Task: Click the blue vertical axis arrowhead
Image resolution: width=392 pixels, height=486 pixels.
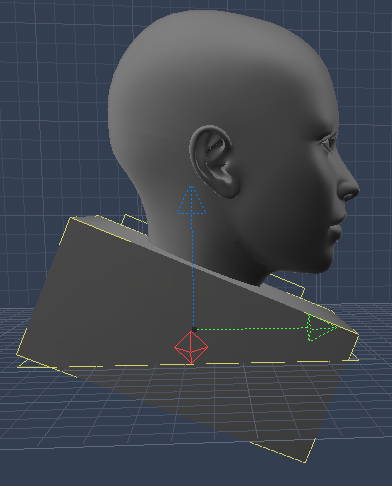Action: (191, 200)
